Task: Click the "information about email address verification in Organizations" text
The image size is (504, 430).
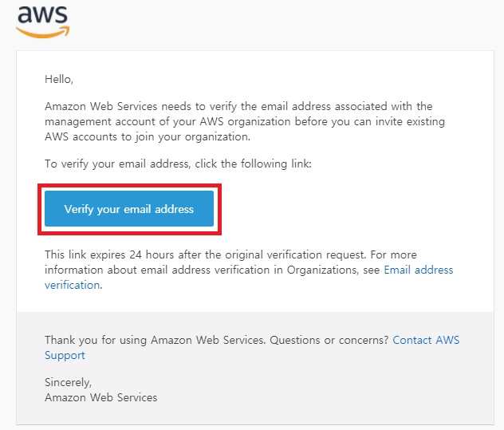Action: tap(212, 270)
